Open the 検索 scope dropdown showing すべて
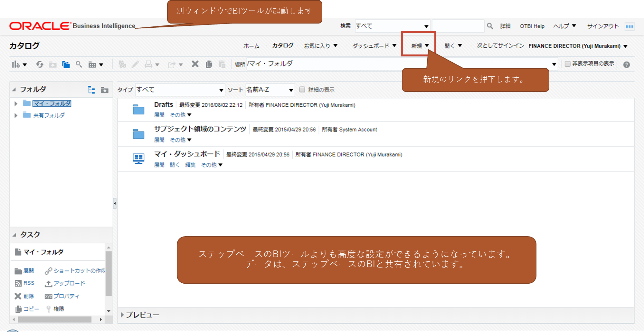The height and width of the screenshot is (332, 644). (x=392, y=26)
